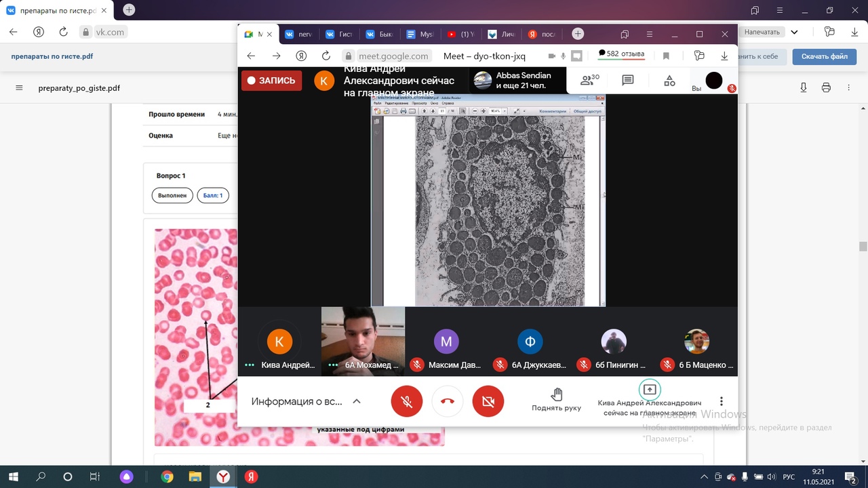Switch to the Yandex посл tab

541,34
